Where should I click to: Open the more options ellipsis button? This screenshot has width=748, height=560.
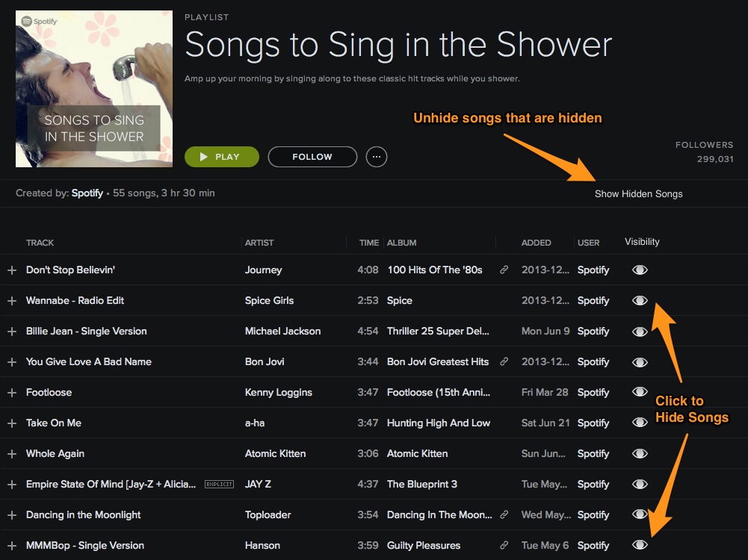tap(377, 157)
